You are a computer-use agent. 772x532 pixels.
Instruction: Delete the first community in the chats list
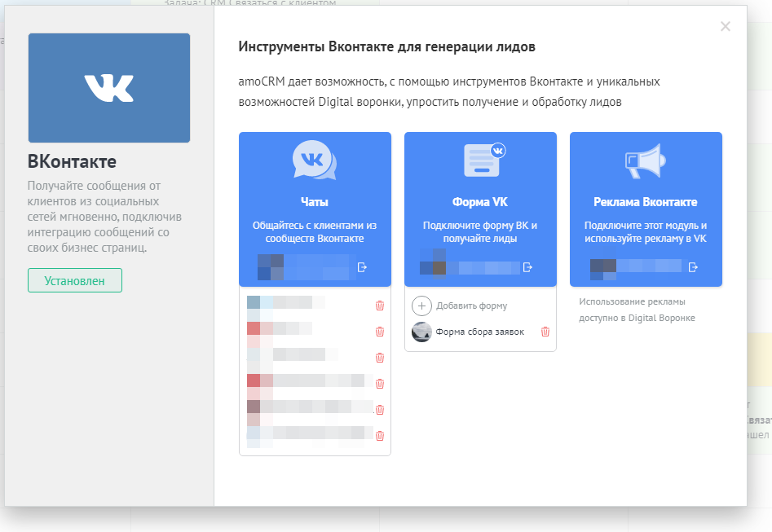(x=379, y=306)
